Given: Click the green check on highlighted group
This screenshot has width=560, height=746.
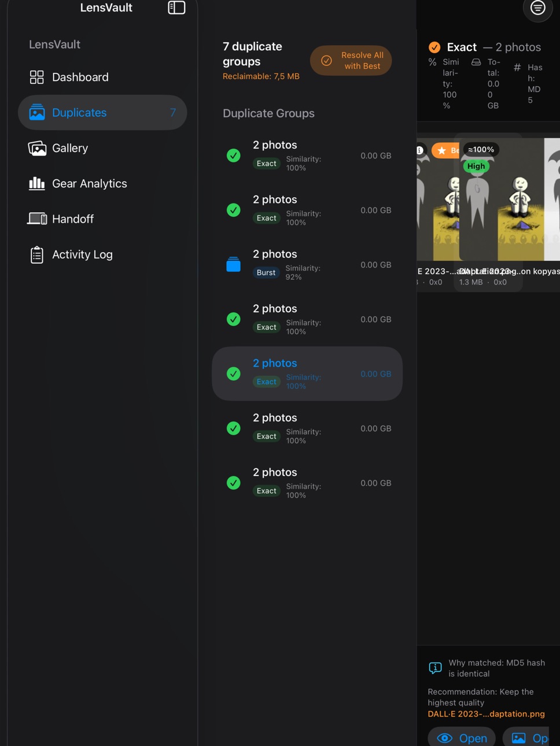Looking at the screenshot, I should pyautogui.click(x=233, y=374).
